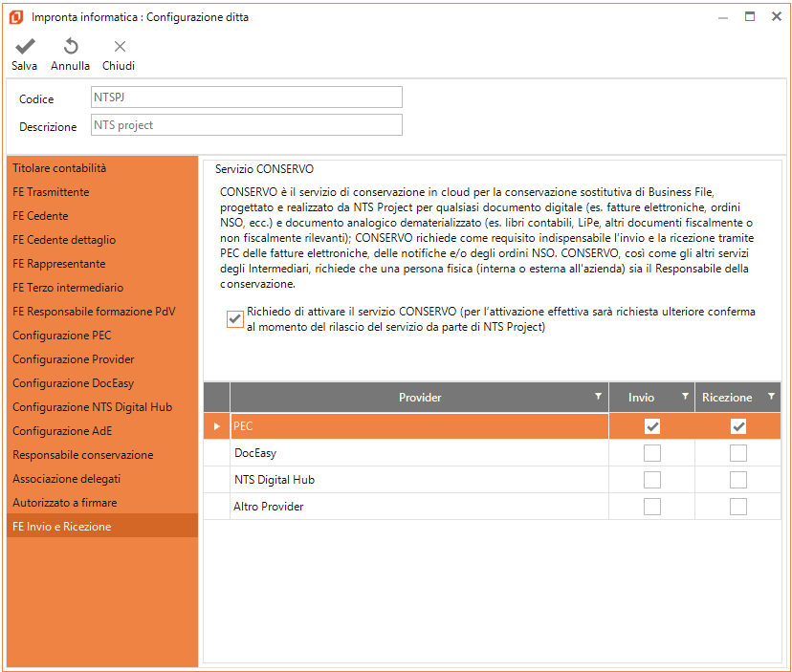792x672 pixels.
Task: Click the PEC row indicator arrow
Action: [216, 426]
